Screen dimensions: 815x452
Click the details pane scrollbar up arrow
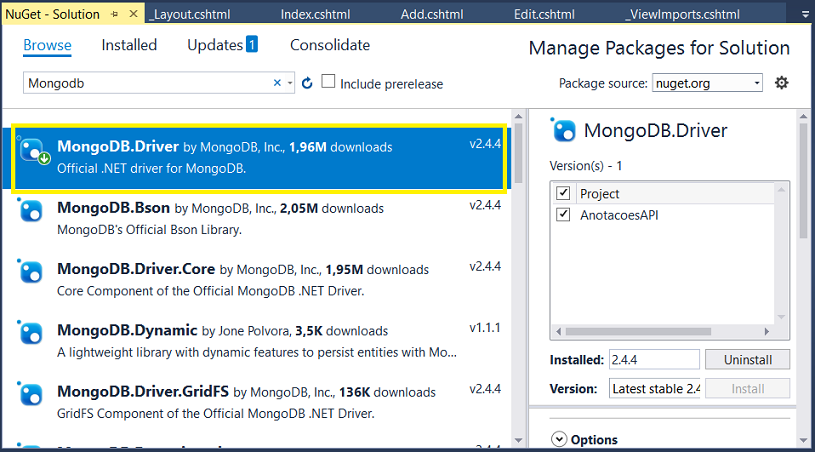pos(804,116)
